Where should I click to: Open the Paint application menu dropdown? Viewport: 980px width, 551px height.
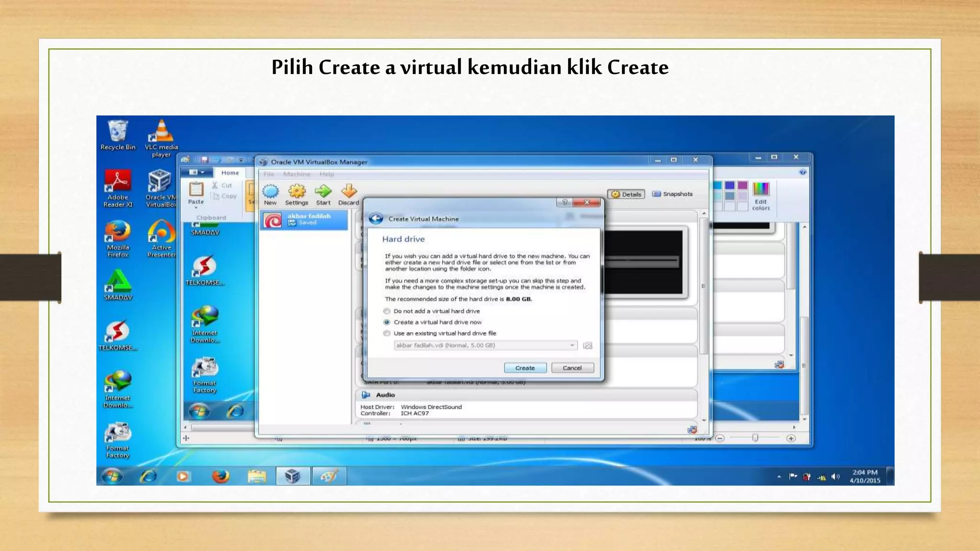coord(196,172)
